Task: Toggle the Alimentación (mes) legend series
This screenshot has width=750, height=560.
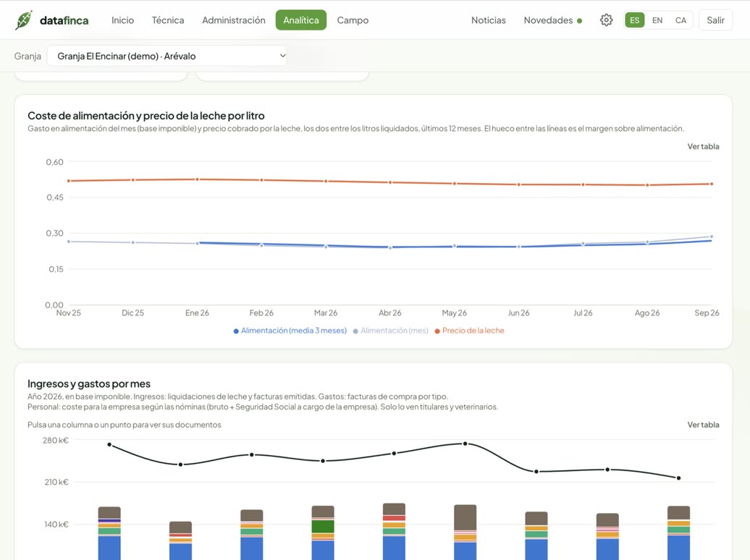Action: 390,331
